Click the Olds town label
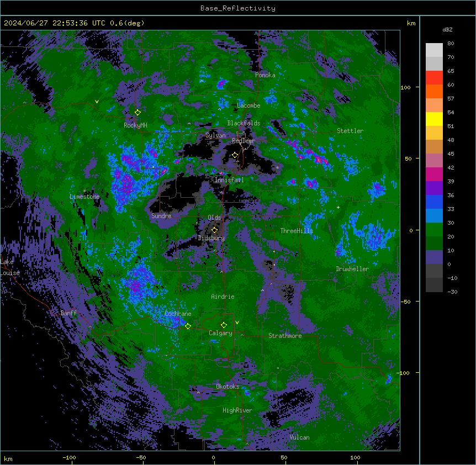Screen dimensions: 476x465 coord(214,218)
